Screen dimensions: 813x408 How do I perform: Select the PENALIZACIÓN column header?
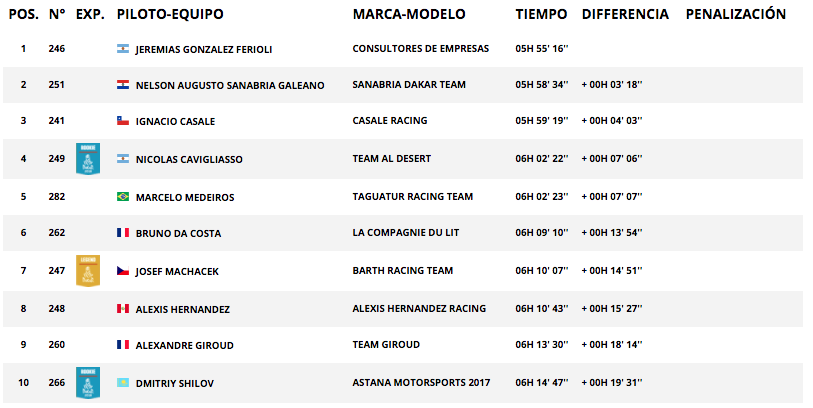[736, 14]
